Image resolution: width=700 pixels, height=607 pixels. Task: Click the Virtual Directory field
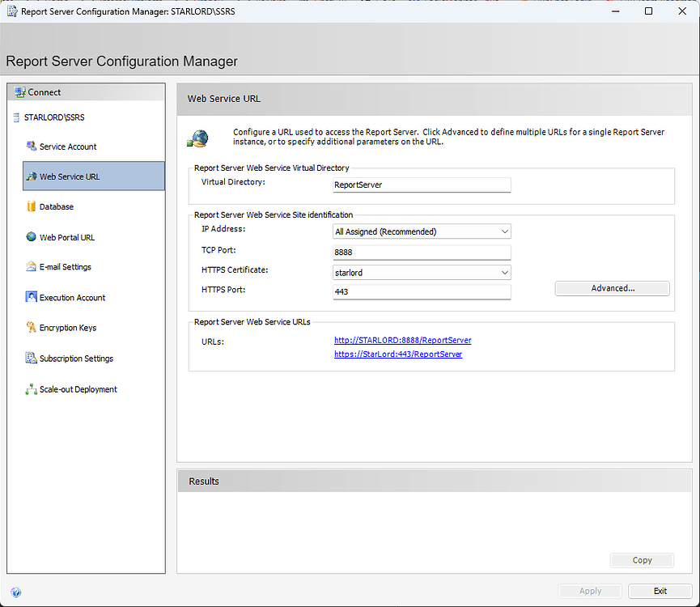[422, 185]
